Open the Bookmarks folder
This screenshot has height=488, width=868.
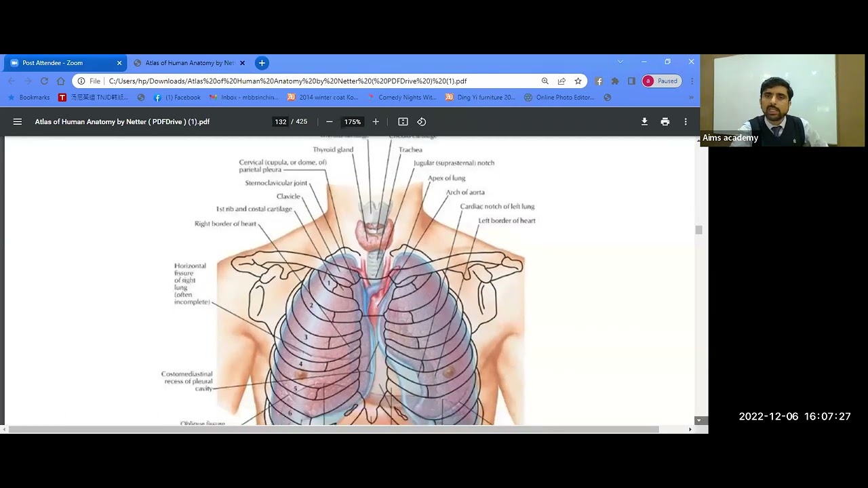[x=28, y=98]
